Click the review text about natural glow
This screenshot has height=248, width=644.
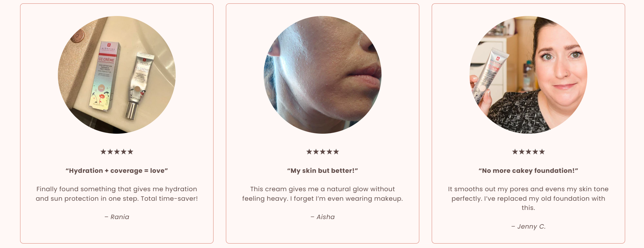coord(323,194)
